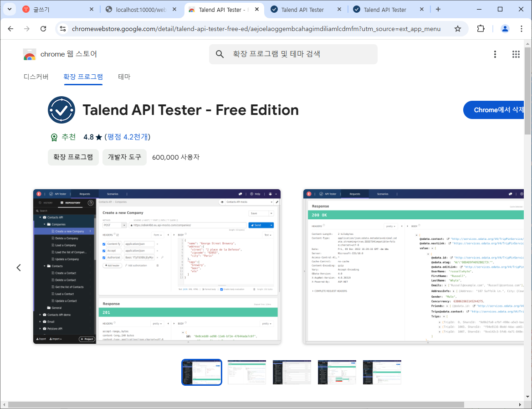
Task: Click the Talend API Tester logo icon
Action: [61, 110]
